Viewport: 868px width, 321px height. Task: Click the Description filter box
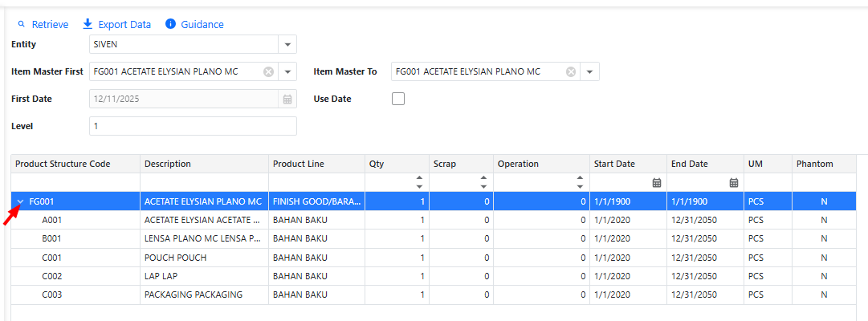pyautogui.click(x=204, y=183)
